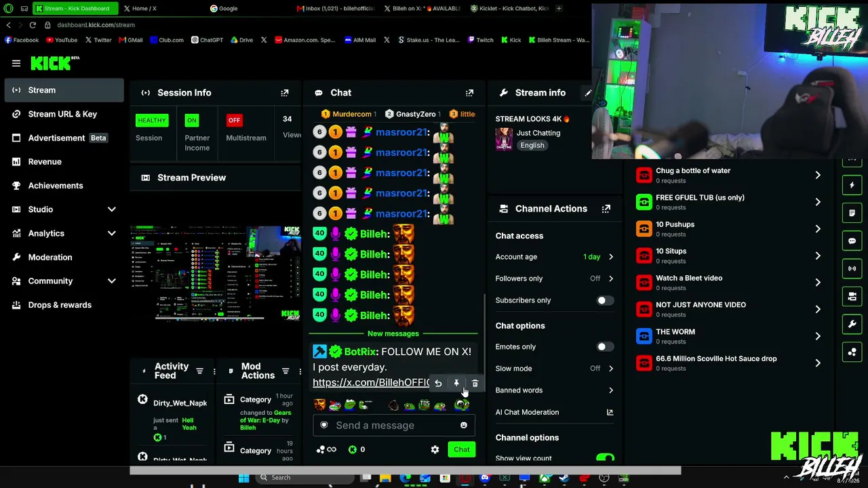Pop out the Session Info panel
The height and width of the screenshot is (488, 868).
pos(285,93)
